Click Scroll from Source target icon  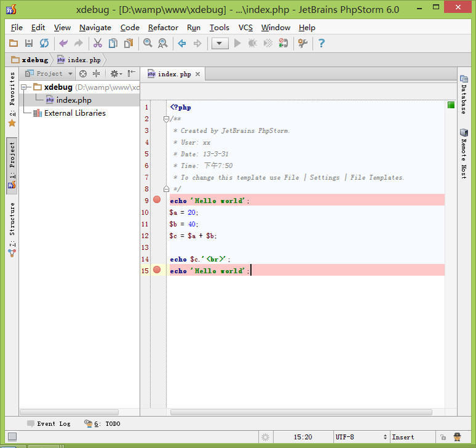pos(83,73)
